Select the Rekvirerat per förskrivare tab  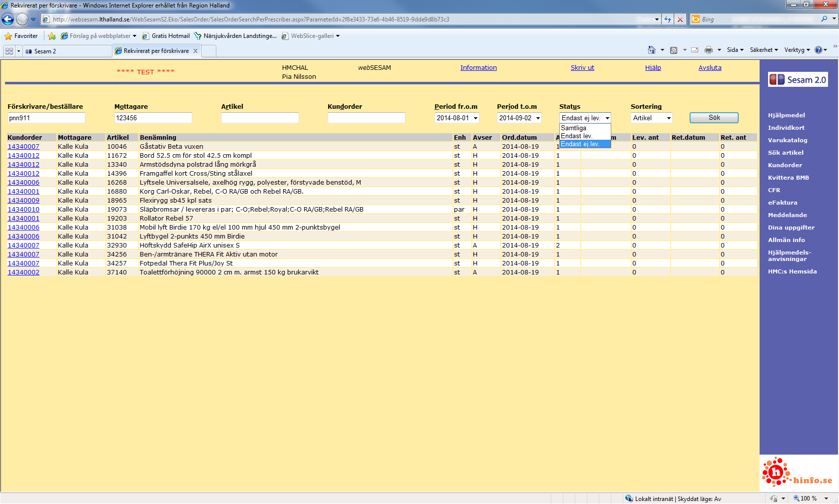tap(156, 51)
